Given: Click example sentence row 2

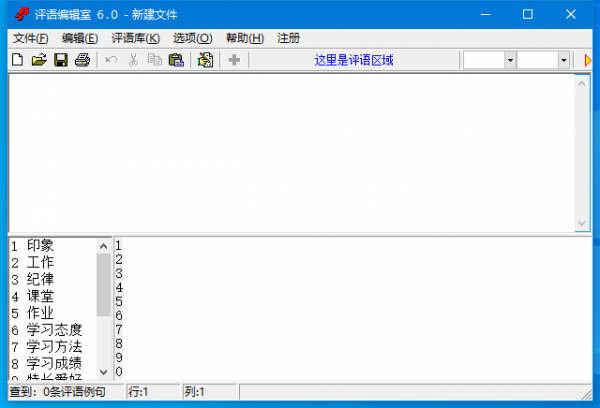Looking at the screenshot, I should coord(353,259).
